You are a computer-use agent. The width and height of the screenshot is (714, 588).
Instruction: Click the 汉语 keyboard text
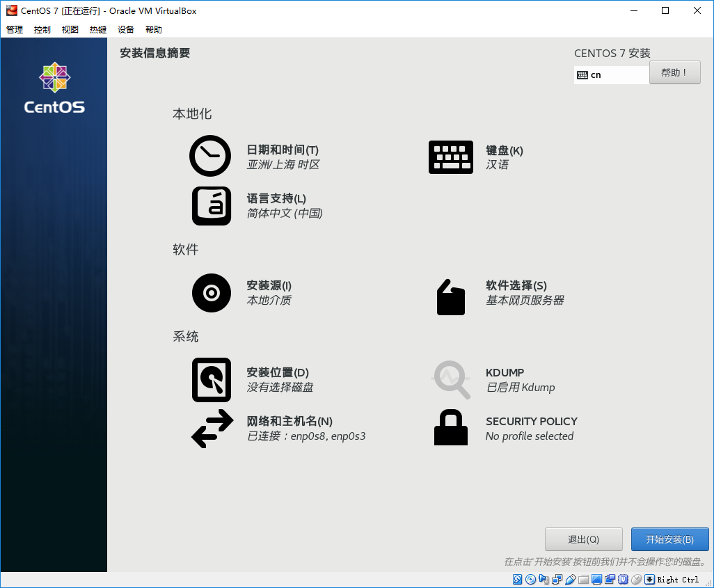click(498, 164)
